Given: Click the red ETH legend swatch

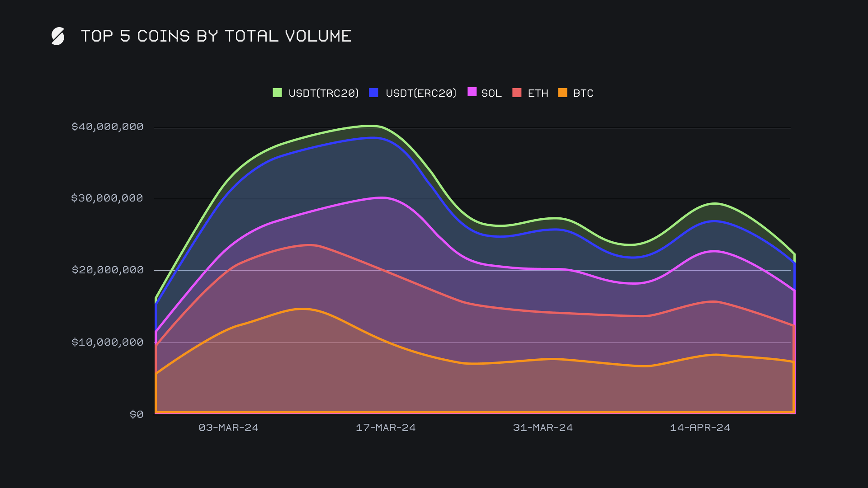Looking at the screenshot, I should (x=517, y=93).
